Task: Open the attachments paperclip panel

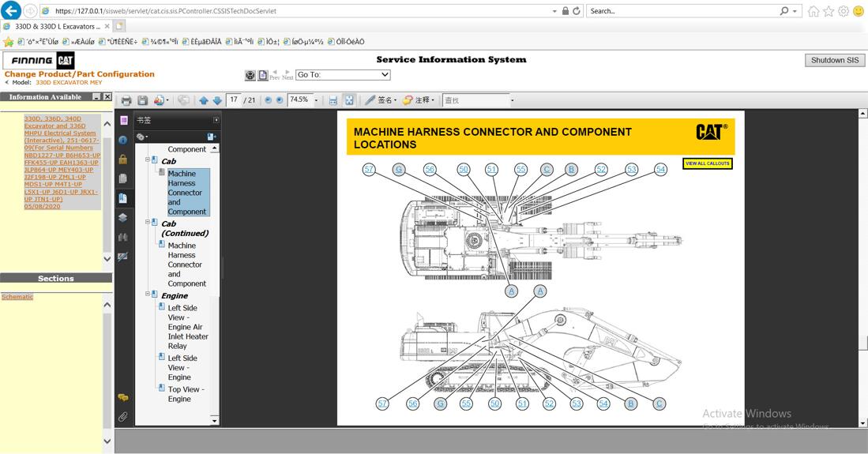Action: tap(123, 416)
